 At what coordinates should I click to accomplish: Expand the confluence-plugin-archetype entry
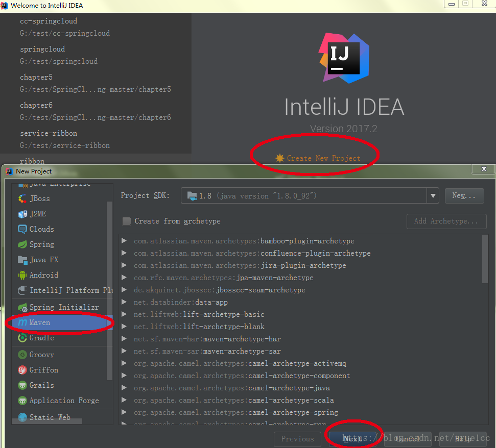124,253
